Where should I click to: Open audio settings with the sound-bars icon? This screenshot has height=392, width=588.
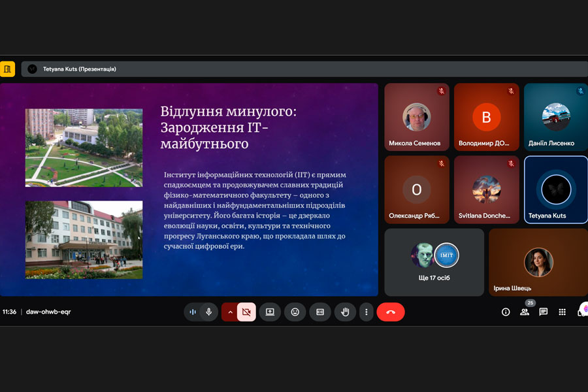(x=193, y=312)
